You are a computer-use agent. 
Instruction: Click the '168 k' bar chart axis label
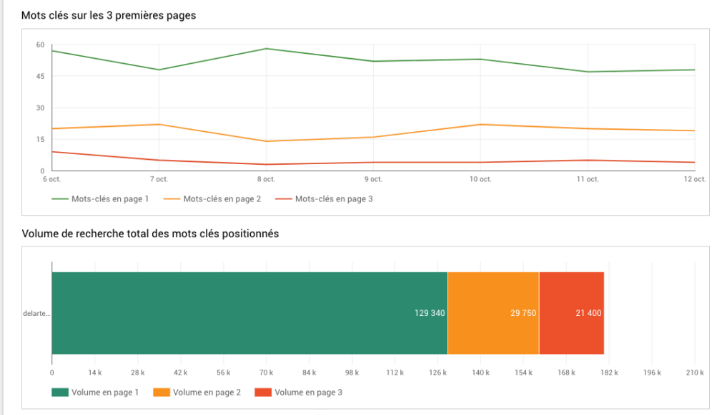[x=566, y=373]
